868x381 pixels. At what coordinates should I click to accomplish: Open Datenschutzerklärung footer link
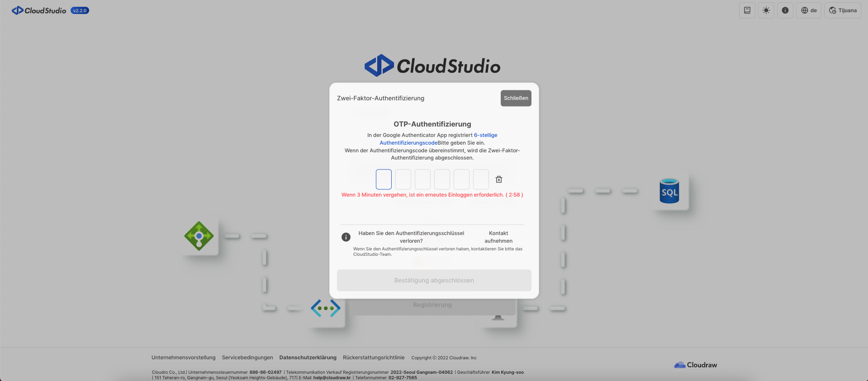(x=308, y=357)
